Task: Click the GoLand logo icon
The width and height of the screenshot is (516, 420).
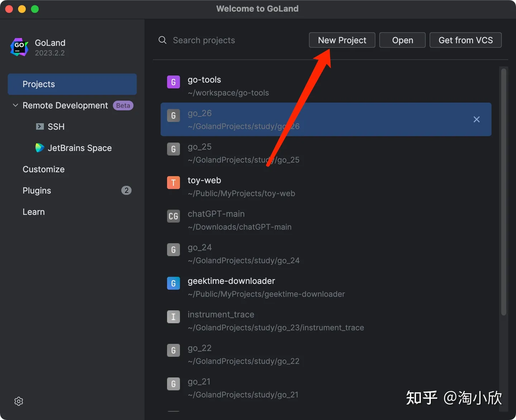Action: coord(19,47)
